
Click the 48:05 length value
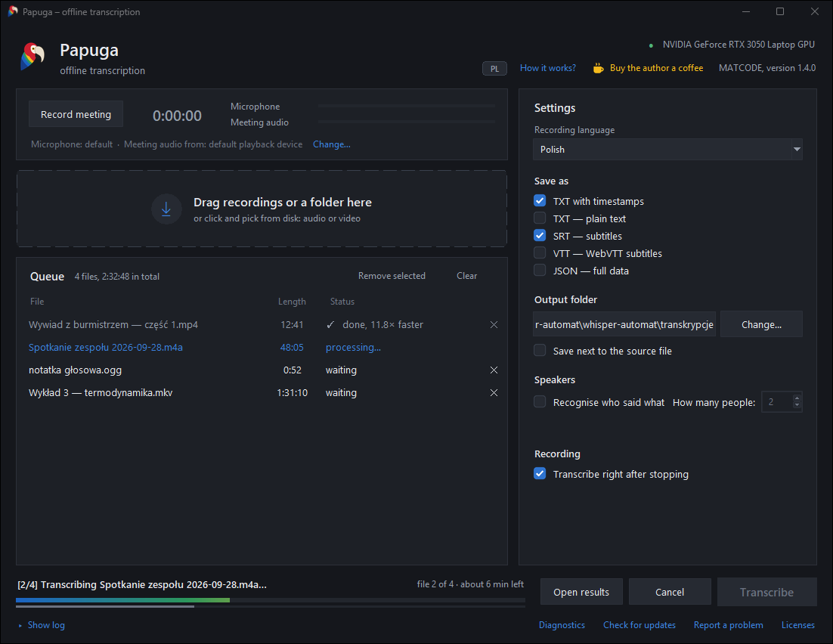[293, 348]
